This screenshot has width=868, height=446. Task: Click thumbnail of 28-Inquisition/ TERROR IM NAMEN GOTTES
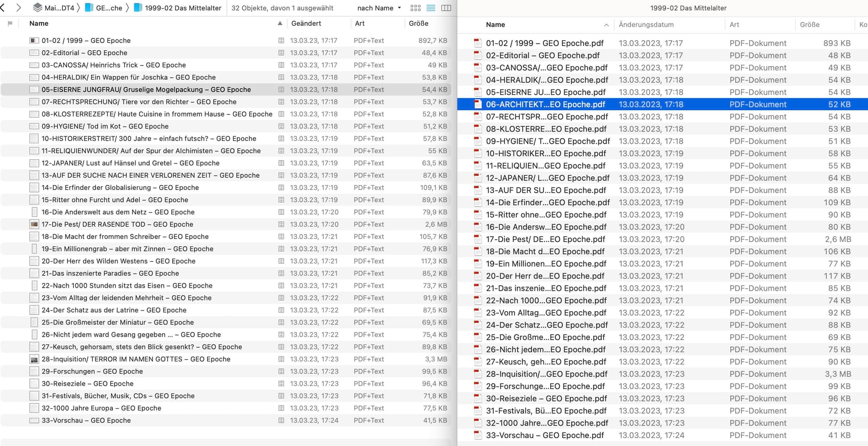[34, 359]
